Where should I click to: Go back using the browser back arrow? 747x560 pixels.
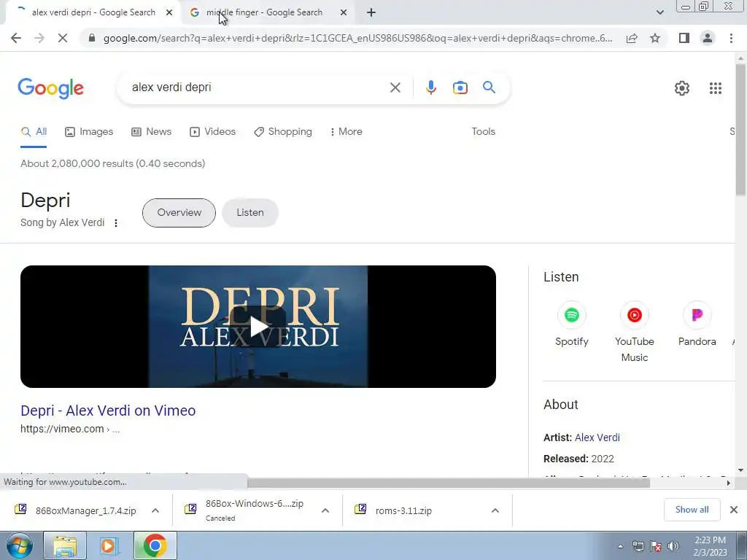16,38
